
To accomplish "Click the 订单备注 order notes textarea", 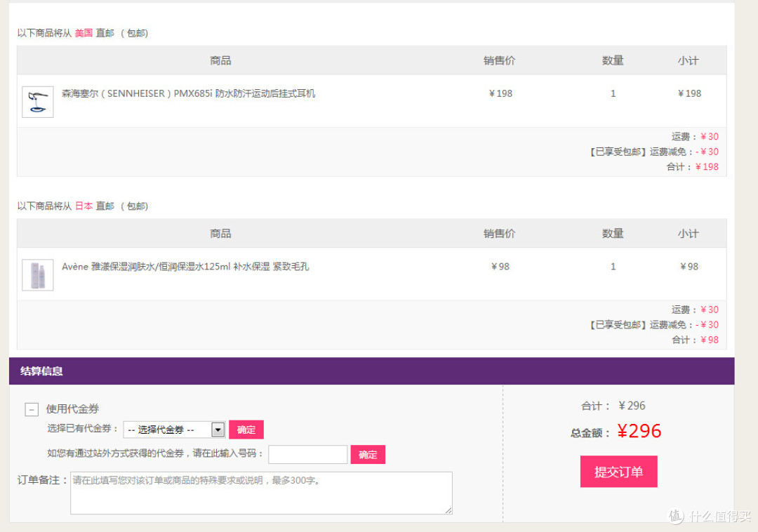I will [262, 493].
